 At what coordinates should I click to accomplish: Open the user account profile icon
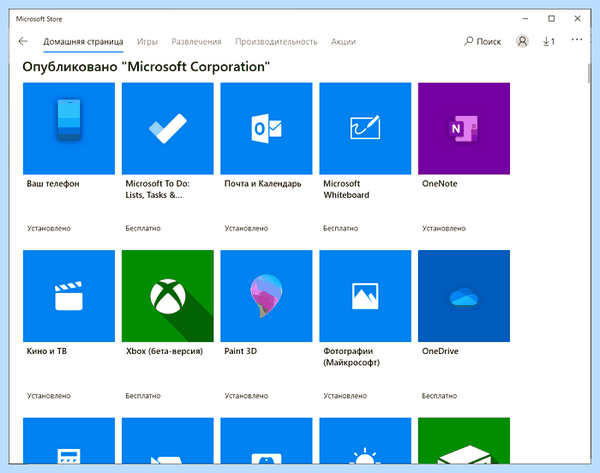[522, 41]
